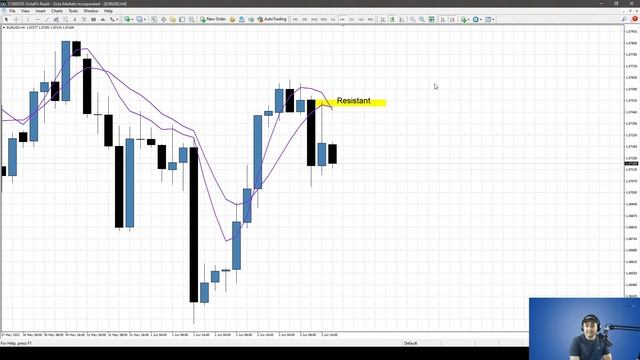This screenshot has height=360, width=640.
Task: Switch chart to Candlesticks style
Action: pos(392,19)
